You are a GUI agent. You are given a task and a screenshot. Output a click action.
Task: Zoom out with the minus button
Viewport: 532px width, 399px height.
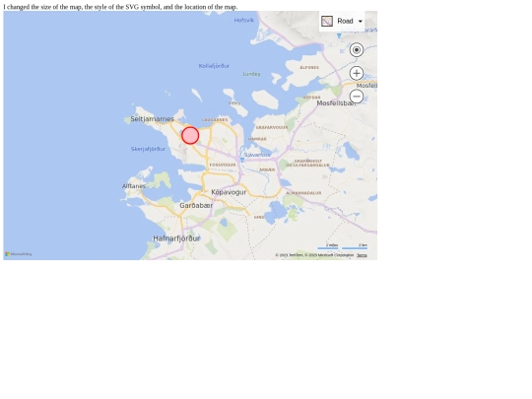[357, 97]
